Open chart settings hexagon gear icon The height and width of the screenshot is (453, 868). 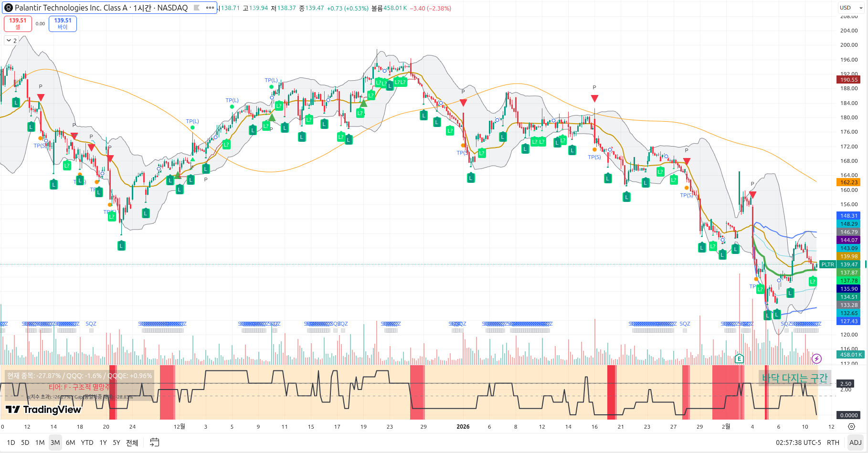(851, 427)
